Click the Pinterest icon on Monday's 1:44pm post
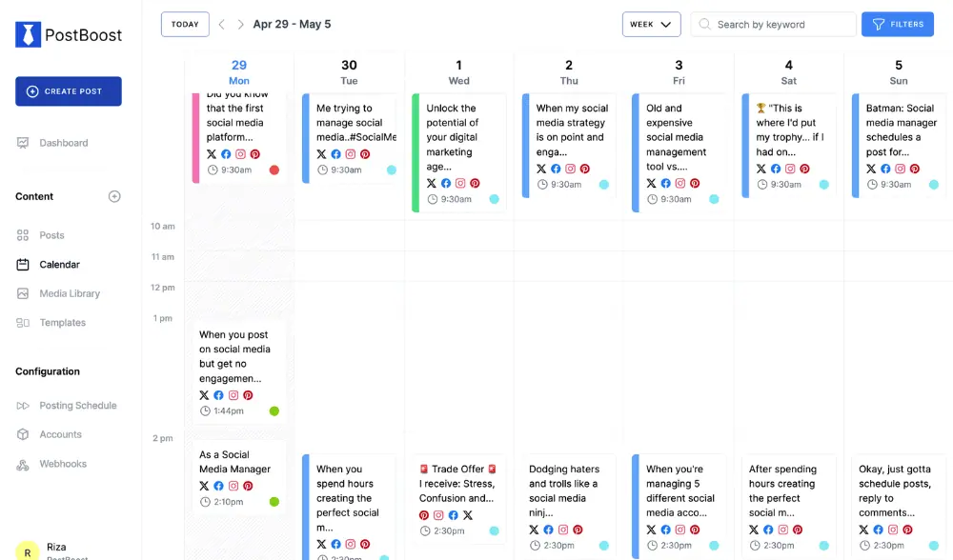The height and width of the screenshot is (560, 953). pos(248,395)
